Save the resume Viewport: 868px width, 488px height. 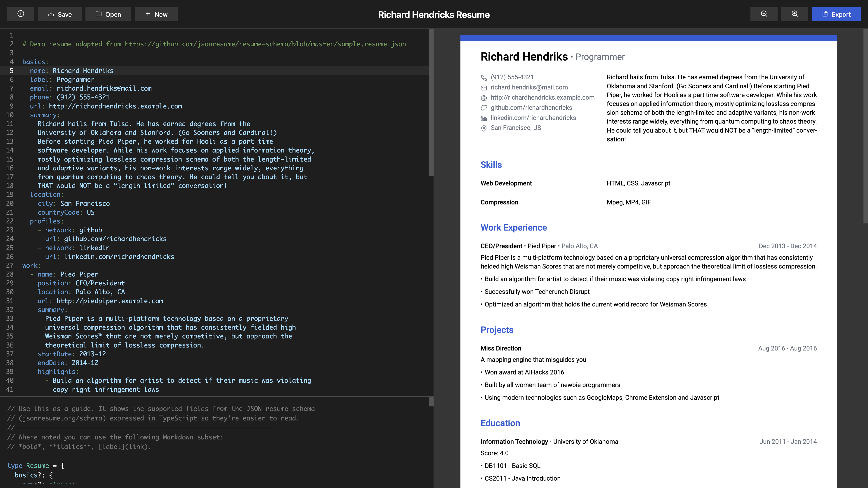coord(60,14)
